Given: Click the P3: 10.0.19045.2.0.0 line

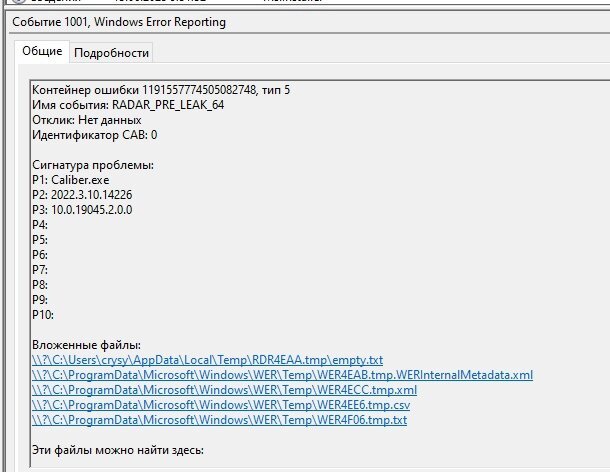Looking at the screenshot, I should pyautogui.click(x=82, y=209).
